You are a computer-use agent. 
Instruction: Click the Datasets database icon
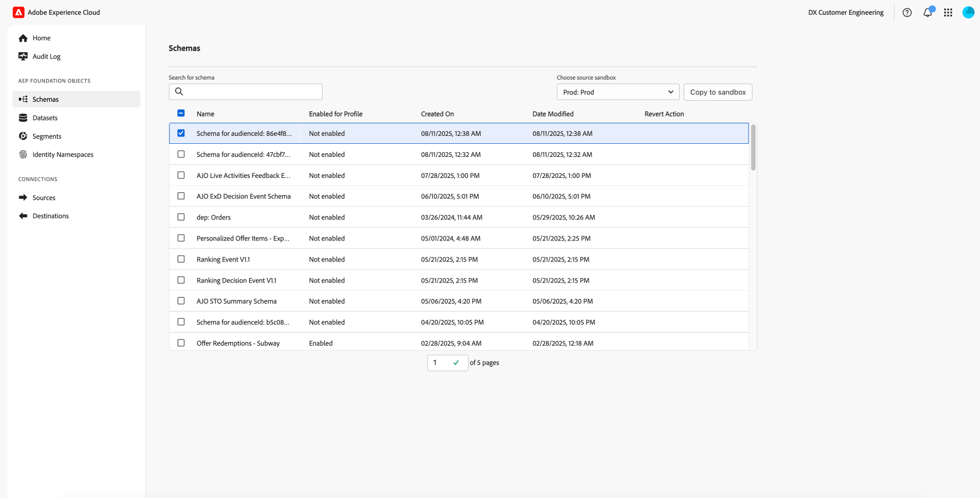pos(23,118)
